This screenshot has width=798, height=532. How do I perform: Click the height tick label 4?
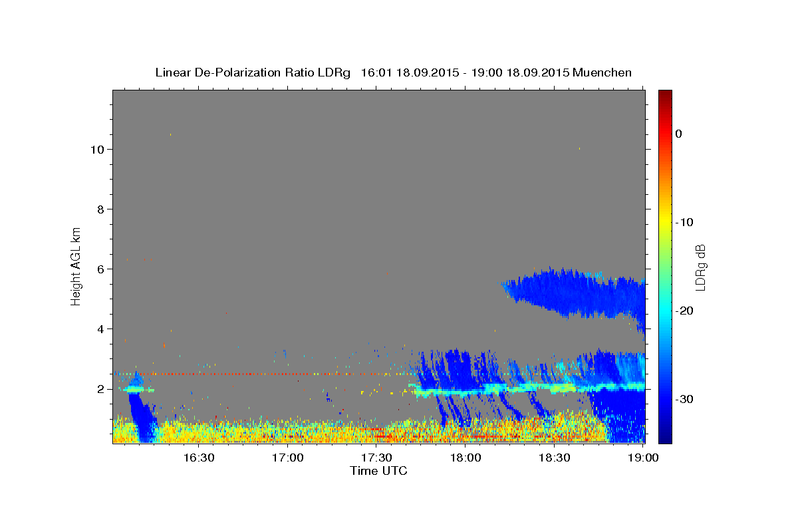coord(102,329)
